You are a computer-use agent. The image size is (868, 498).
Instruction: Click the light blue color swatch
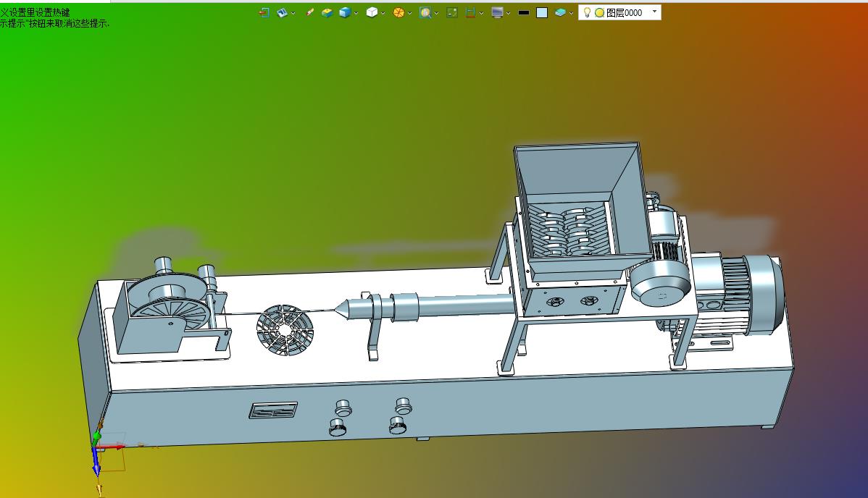click(542, 12)
